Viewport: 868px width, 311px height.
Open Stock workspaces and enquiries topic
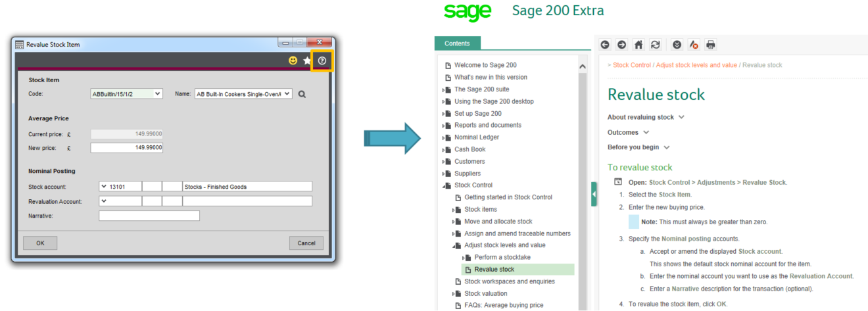510,281
